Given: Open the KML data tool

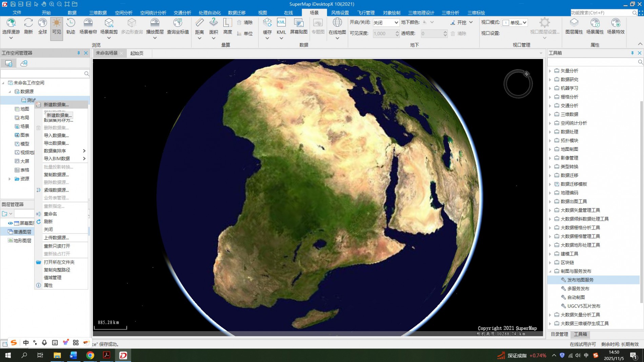Looking at the screenshot, I should (281, 23).
